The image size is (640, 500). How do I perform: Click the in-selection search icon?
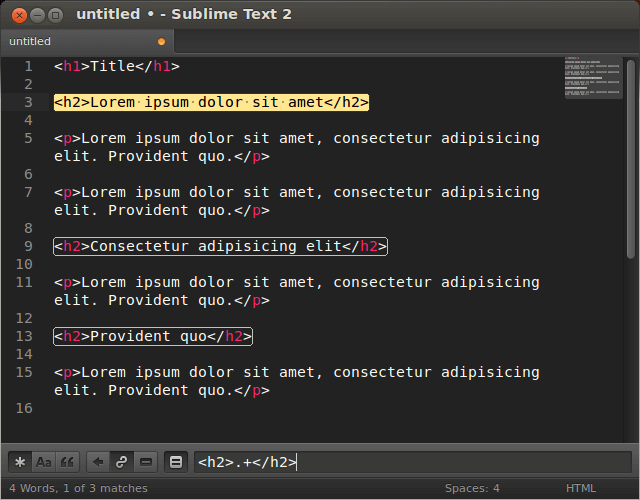(145, 462)
